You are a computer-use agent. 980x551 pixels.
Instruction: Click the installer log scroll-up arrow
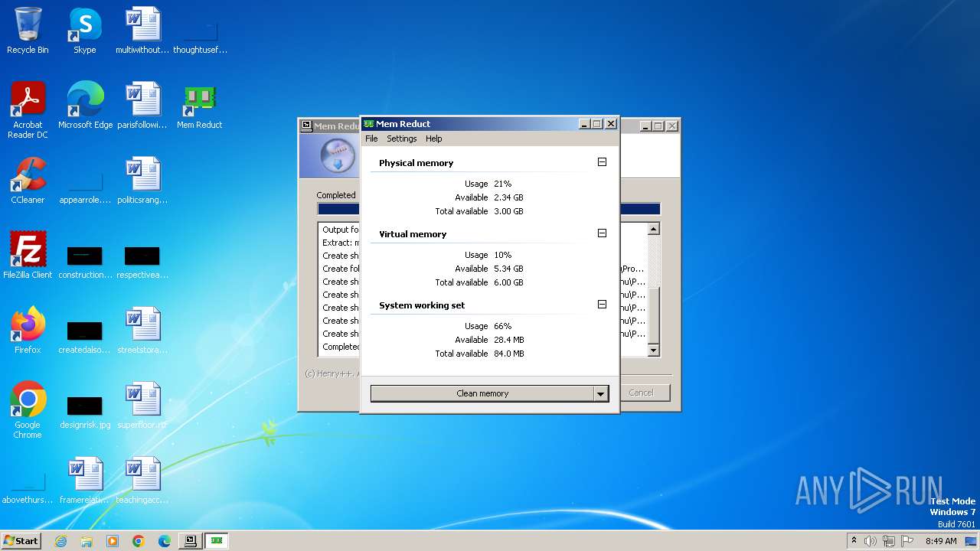[653, 229]
